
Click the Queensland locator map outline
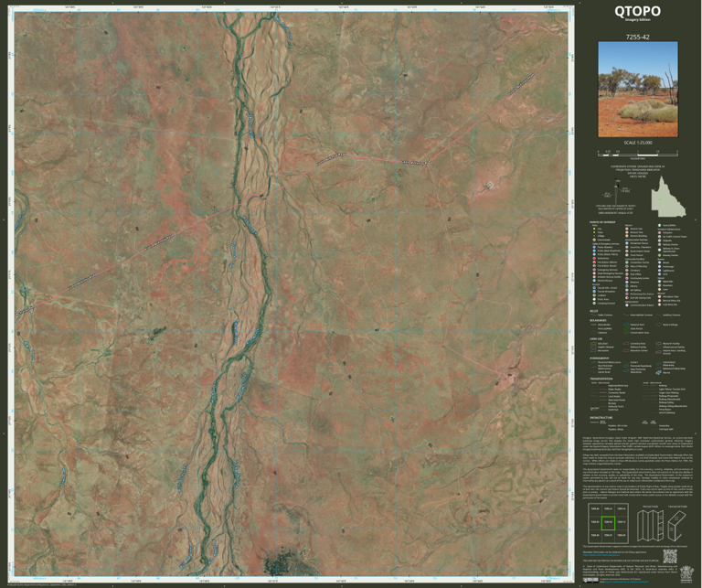(668, 196)
